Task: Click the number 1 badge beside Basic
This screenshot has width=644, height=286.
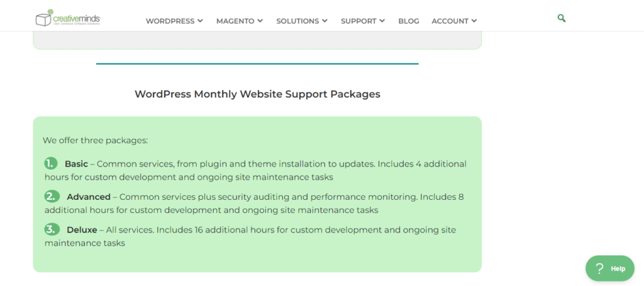Action: coord(51,163)
